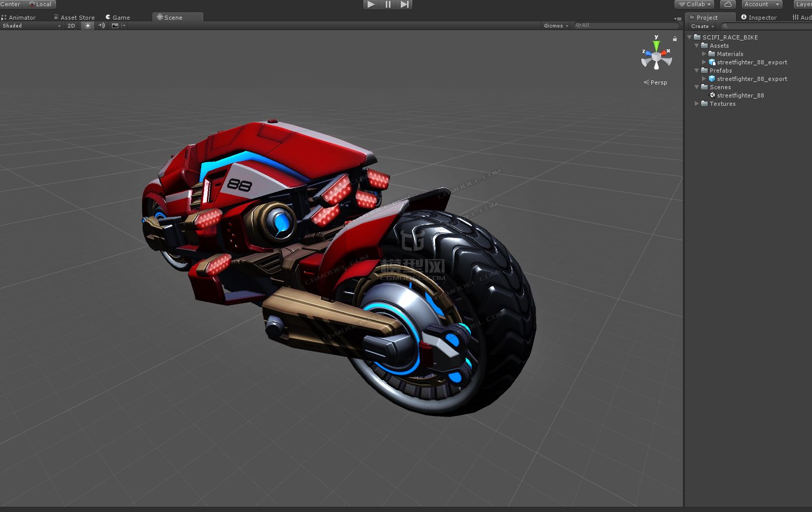Open the Account dropdown
The image size is (812, 512).
tap(762, 4)
